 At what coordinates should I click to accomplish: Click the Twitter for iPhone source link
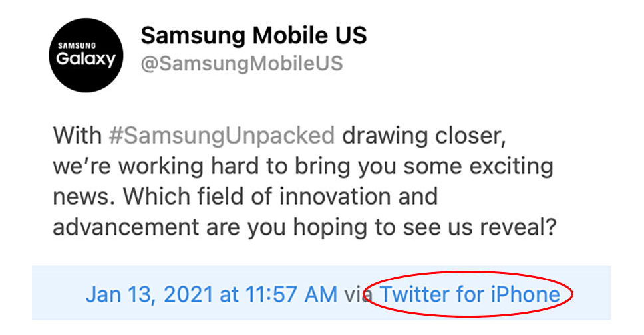[x=470, y=294]
